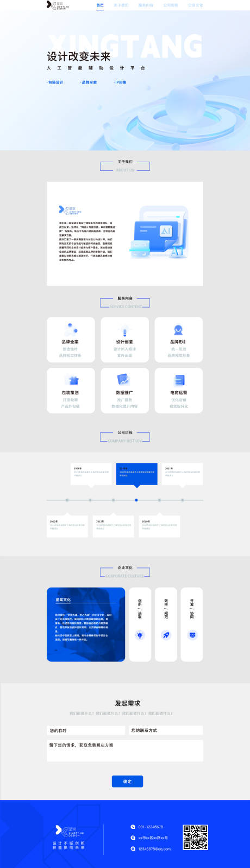
Task: Open the 服务内容 navigation tab
Action: [x=146, y=5]
